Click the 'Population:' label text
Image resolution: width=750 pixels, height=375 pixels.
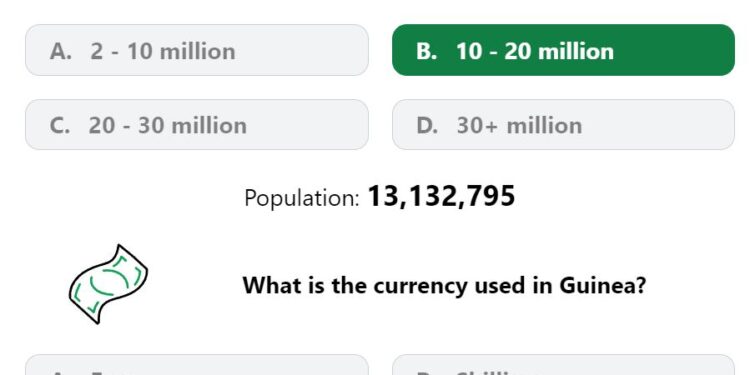point(301,198)
